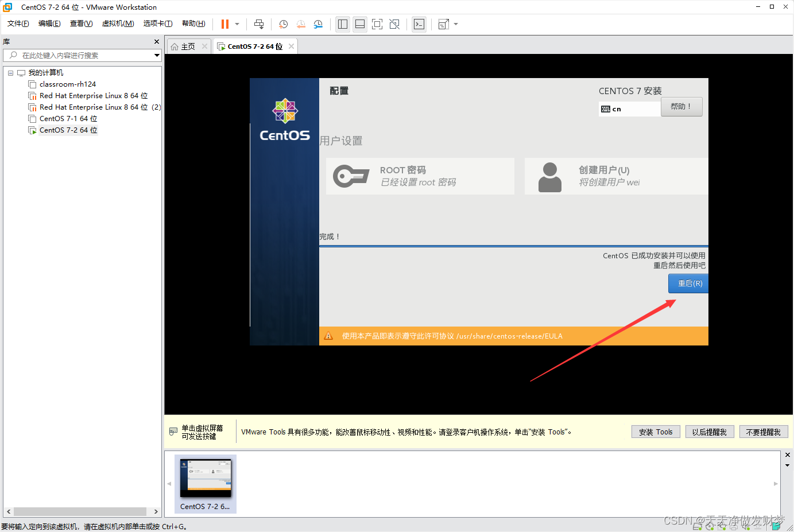Close the library (库) panel
The width and height of the screenshot is (794, 532).
(157, 42)
